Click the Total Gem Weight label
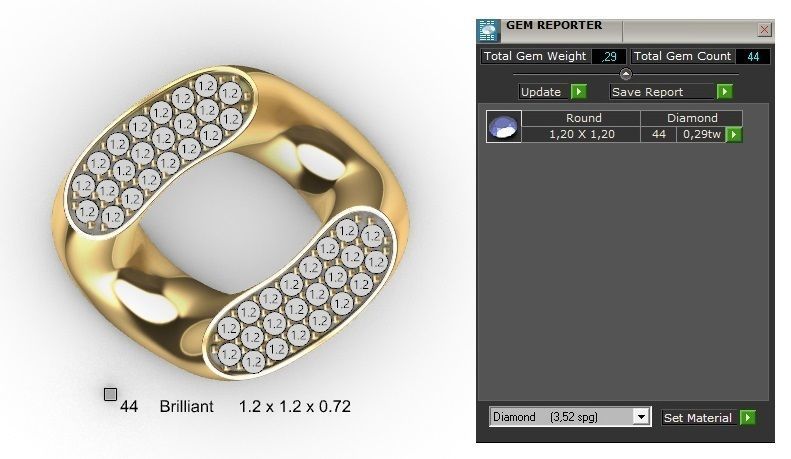 pos(535,56)
